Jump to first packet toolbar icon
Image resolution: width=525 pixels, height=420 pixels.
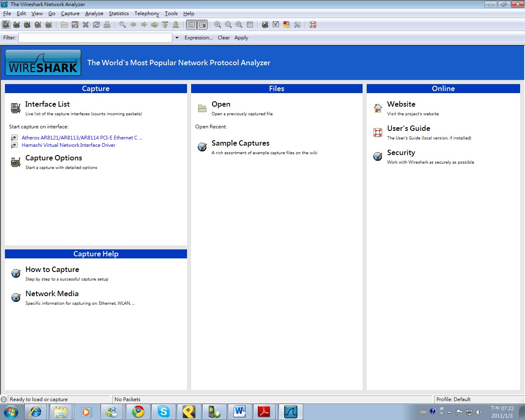[x=165, y=25]
